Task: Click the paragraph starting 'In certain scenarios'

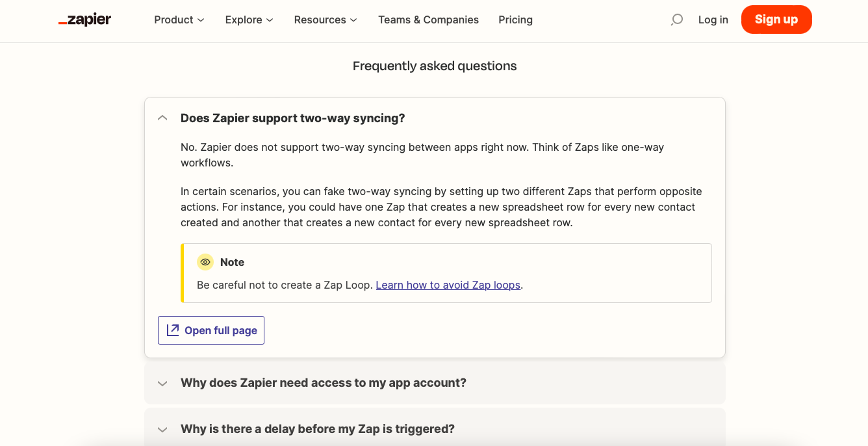Action: coord(441,207)
